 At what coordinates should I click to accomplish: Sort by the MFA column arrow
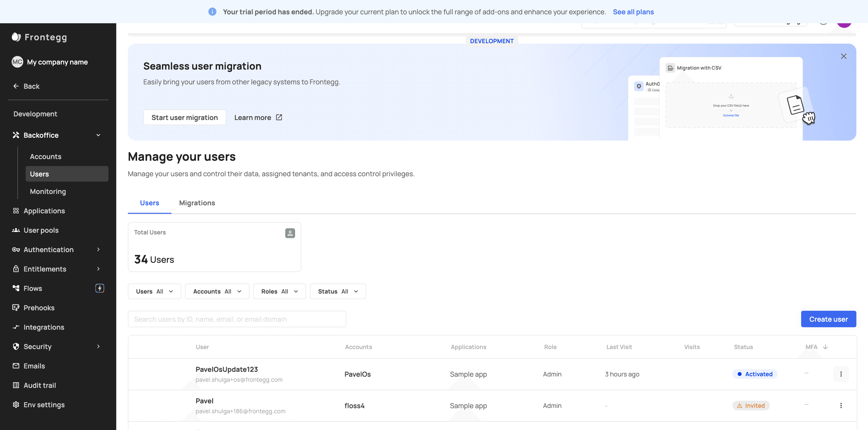[x=825, y=347]
